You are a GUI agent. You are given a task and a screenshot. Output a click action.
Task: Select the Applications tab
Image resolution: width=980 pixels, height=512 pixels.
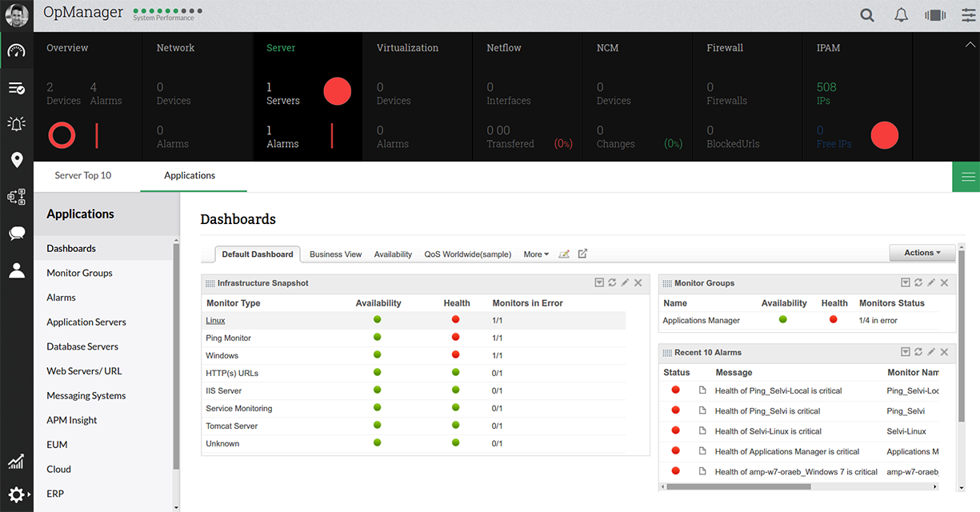coord(190,175)
